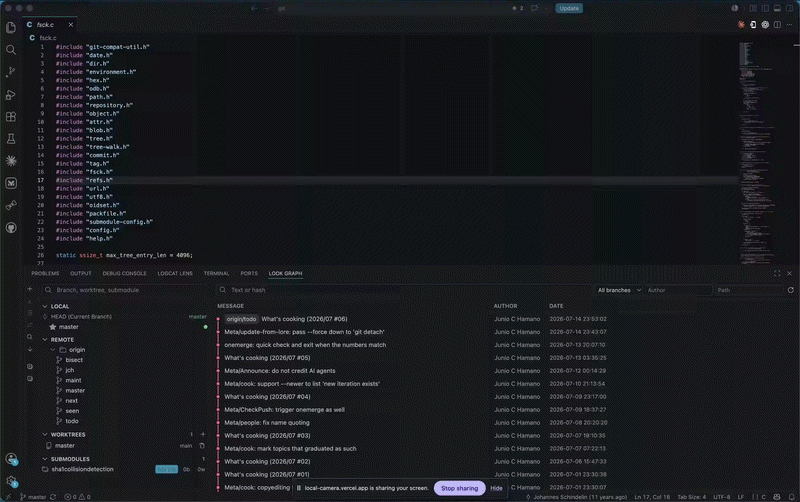Toggle secondary side bar layout icon
The image size is (800, 502).
789,8
